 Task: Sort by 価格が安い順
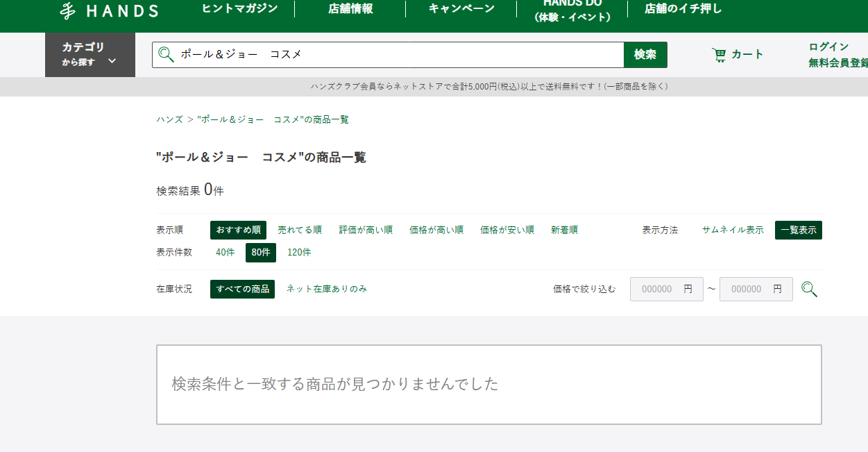[507, 231]
